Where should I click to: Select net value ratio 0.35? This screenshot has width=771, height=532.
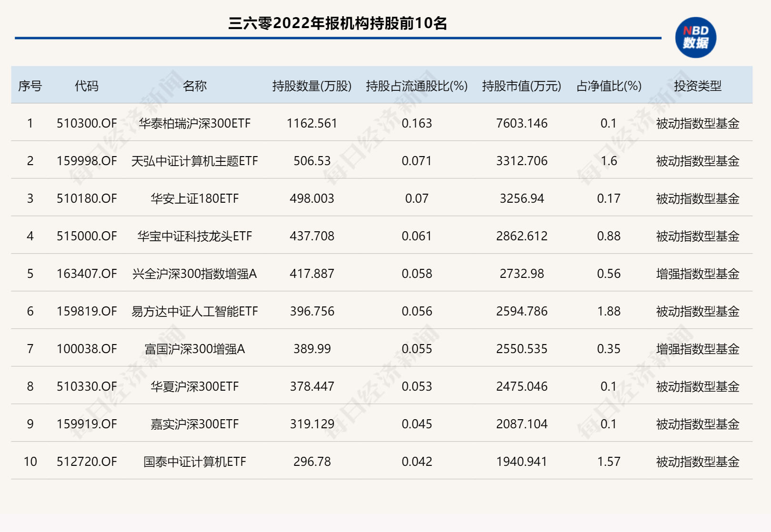(609, 349)
